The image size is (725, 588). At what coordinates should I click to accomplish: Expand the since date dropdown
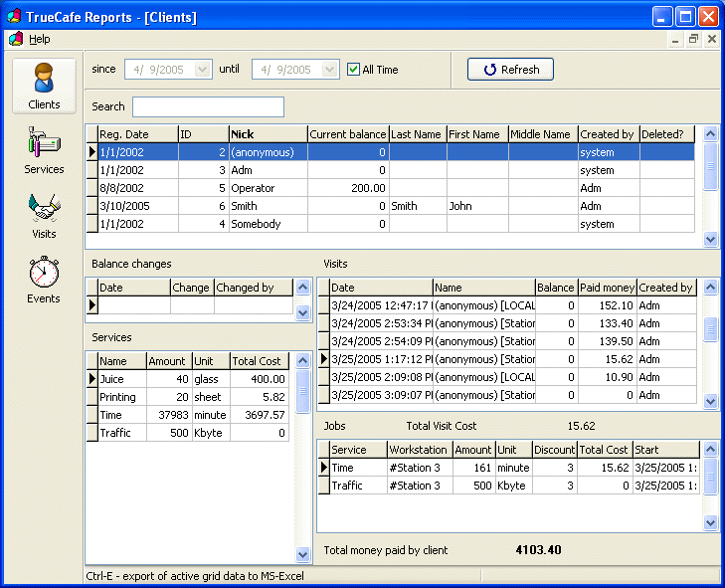tap(203, 70)
